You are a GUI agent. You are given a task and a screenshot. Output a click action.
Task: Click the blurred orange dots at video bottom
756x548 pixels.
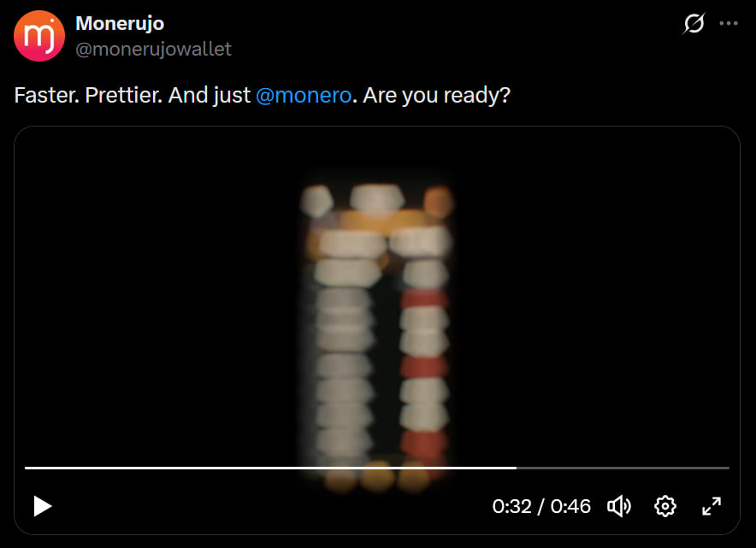click(377, 478)
